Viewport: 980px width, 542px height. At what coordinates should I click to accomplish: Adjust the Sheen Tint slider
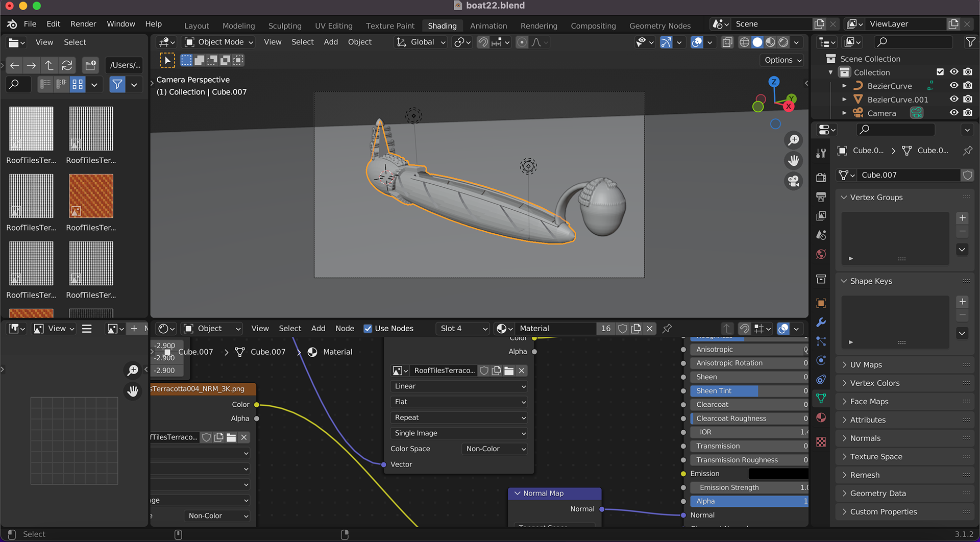749,391
